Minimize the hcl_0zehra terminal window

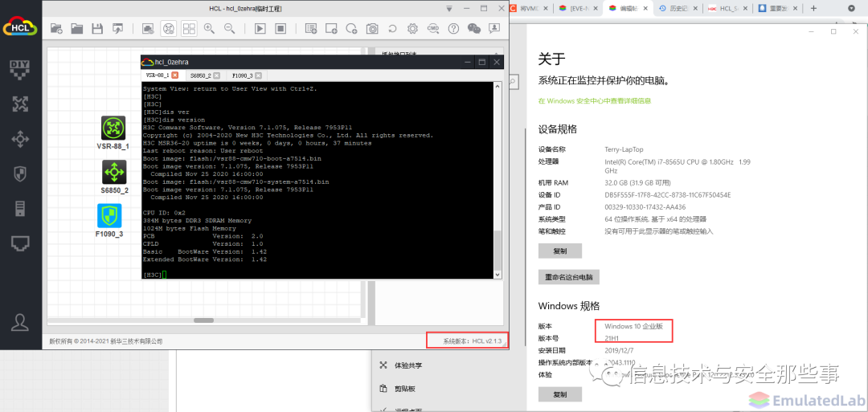(x=468, y=62)
